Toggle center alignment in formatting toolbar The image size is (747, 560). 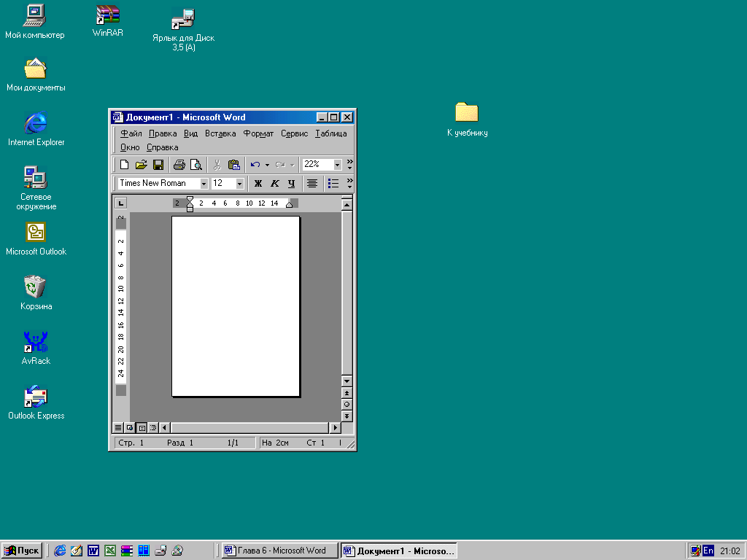pyautogui.click(x=312, y=183)
